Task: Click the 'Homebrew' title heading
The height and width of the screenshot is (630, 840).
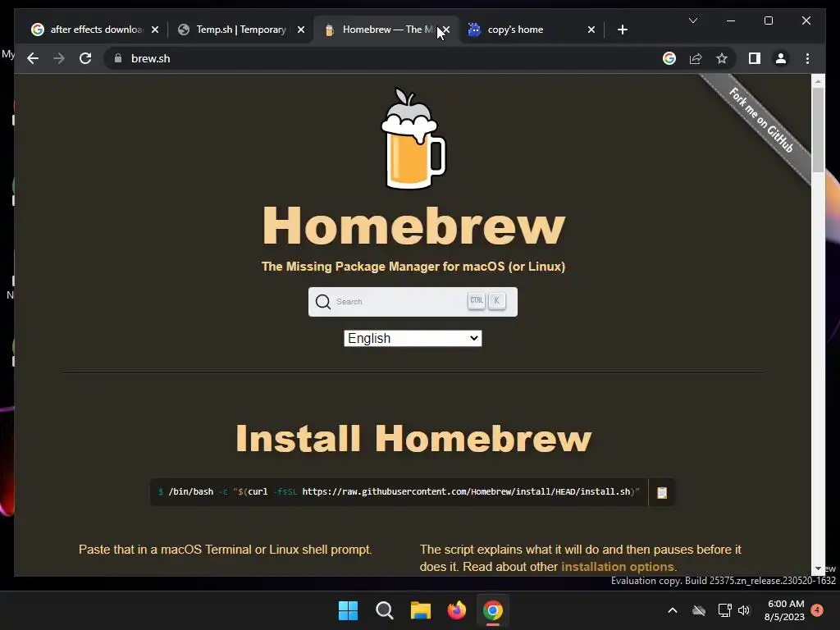Action: pyautogui.click(x=413, y=226)
